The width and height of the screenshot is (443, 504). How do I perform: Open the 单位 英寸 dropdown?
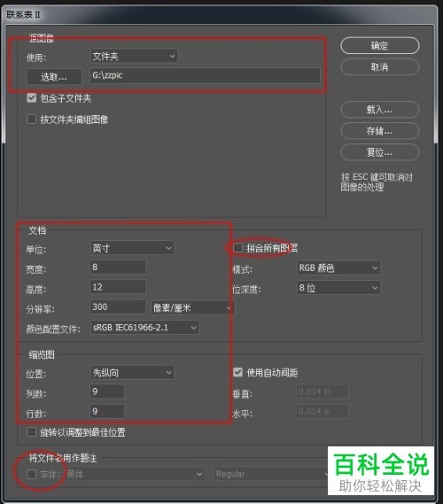132,248
